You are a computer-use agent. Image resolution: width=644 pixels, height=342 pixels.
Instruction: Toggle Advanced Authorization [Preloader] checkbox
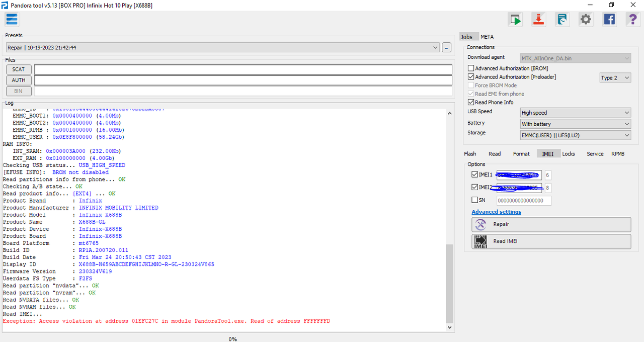pos(471,77)
